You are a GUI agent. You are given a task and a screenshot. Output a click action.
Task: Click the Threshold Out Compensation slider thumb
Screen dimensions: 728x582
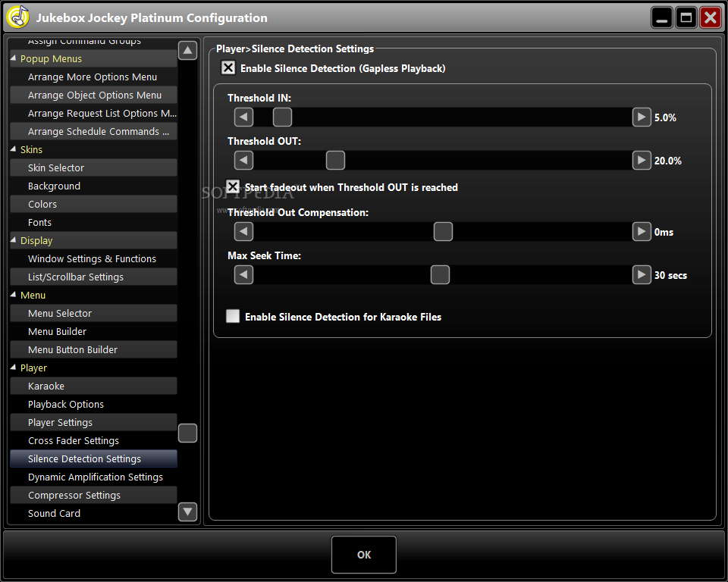click(443, 231)
